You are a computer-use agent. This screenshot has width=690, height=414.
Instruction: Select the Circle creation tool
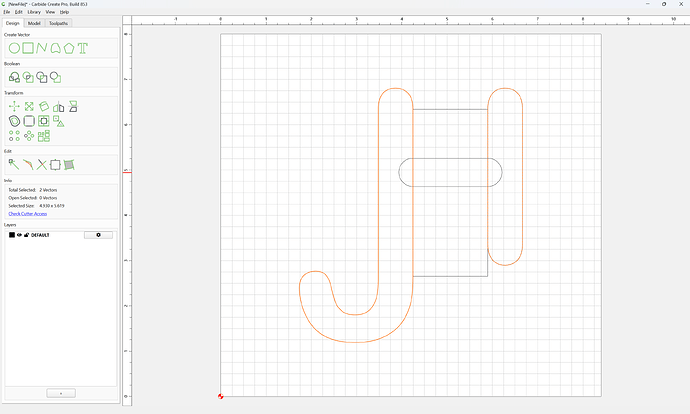coord(14,48)
